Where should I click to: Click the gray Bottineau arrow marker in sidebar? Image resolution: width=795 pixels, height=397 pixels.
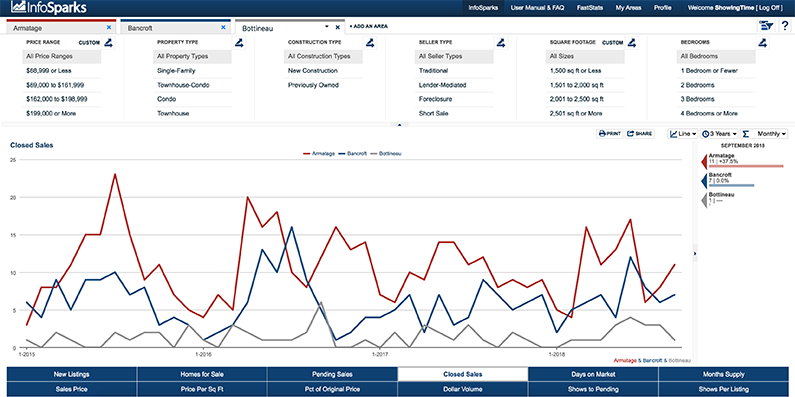pyautogui.click(x=704, y=200)
